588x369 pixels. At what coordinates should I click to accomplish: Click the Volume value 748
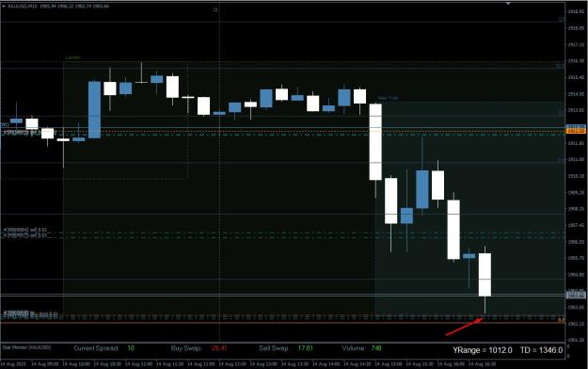click(x=376, y=348)
